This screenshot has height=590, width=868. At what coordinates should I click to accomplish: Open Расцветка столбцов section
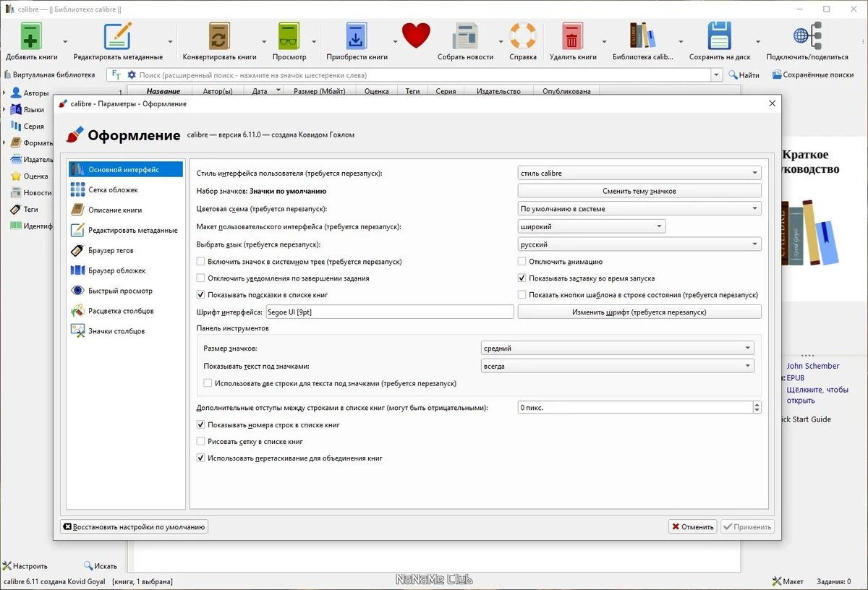pyautogui.click(x=124, y=312)
